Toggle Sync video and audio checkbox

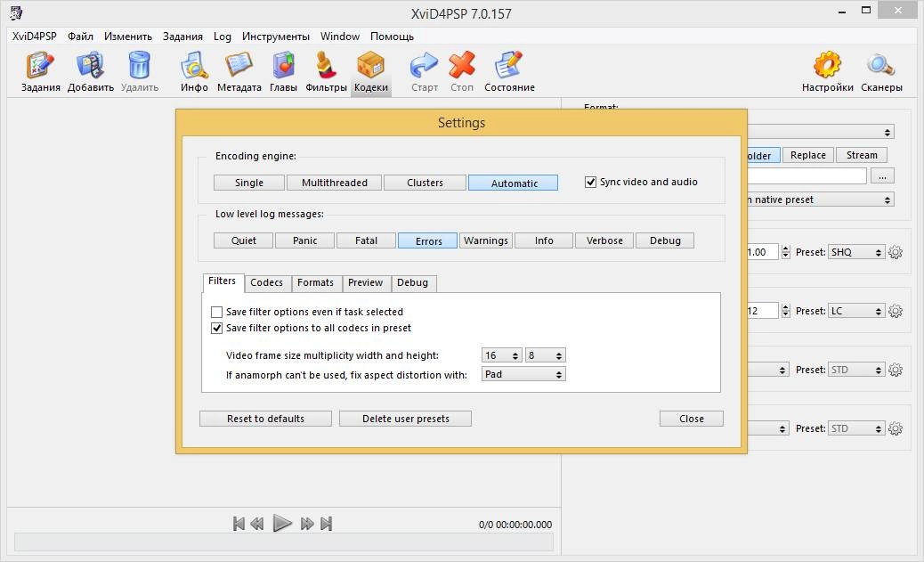point(590,183)
